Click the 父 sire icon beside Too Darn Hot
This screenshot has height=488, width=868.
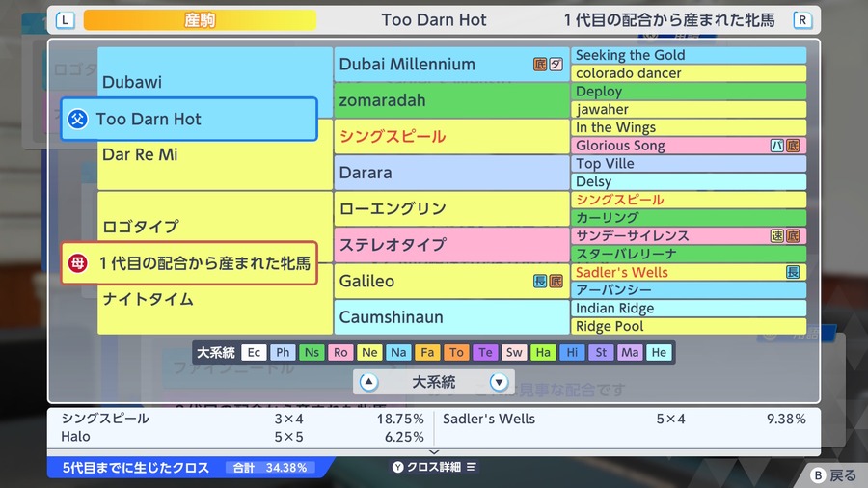tap(77, 119)
